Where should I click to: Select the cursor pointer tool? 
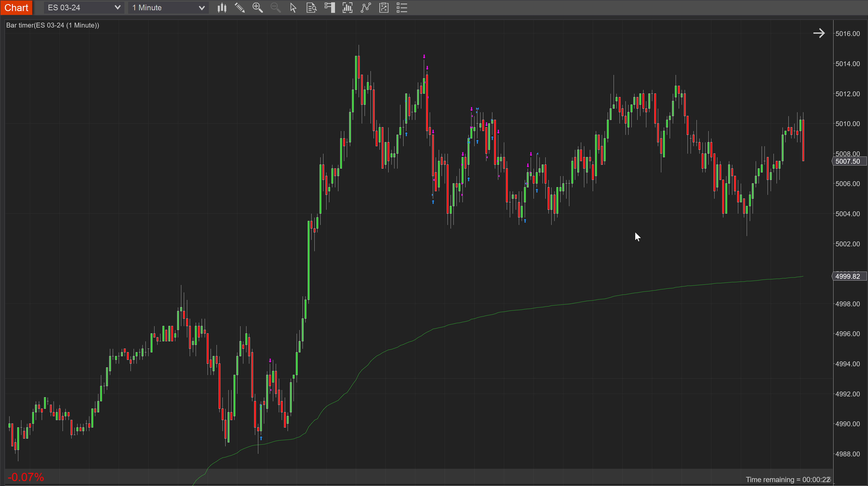point(293,8)
